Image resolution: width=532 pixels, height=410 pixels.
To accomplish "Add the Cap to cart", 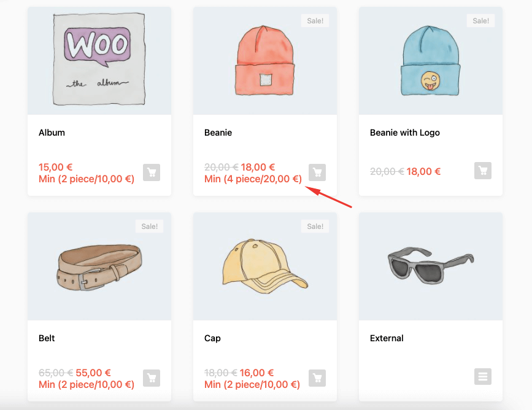I will [x=317, y=378].
